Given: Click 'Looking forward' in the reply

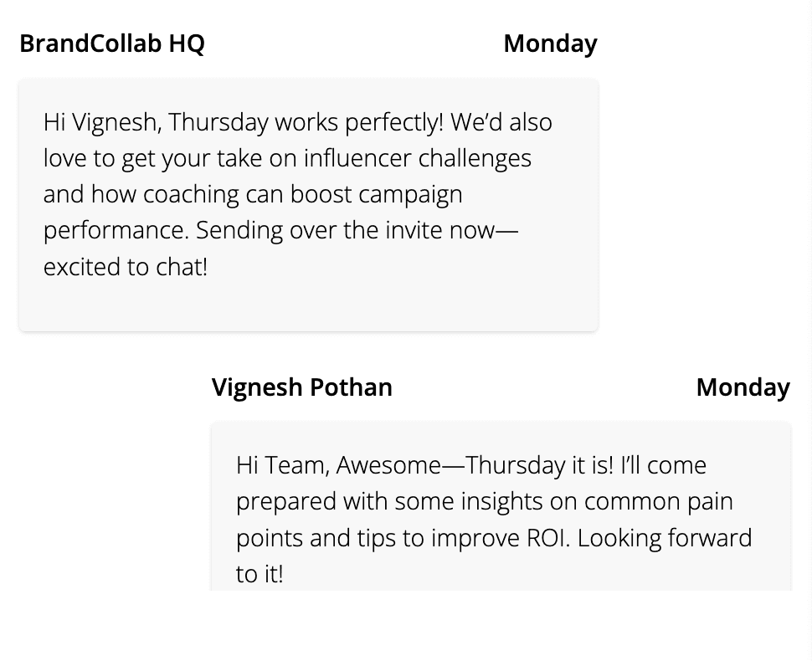Looking at the screenshot, I should 665,538.
